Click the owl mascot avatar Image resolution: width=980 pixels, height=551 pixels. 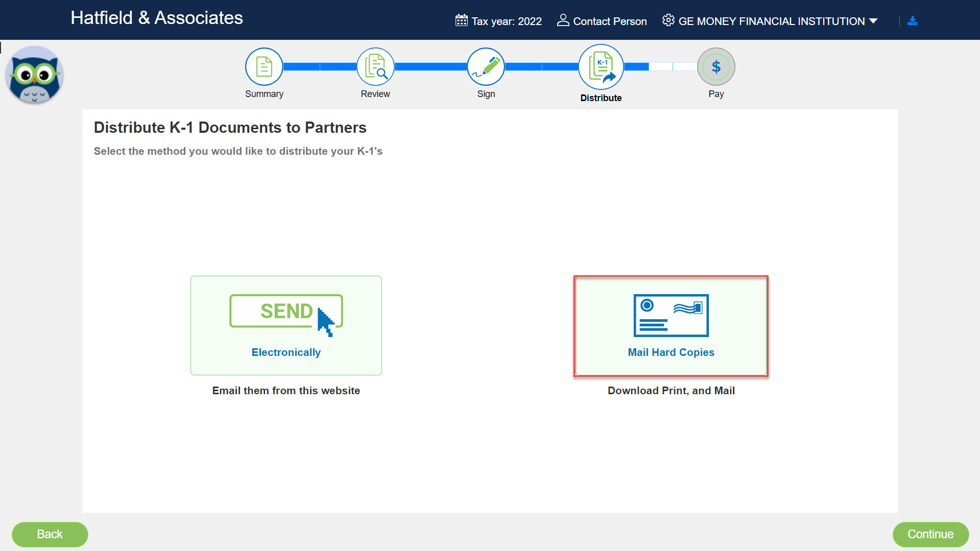click(34, 75)
